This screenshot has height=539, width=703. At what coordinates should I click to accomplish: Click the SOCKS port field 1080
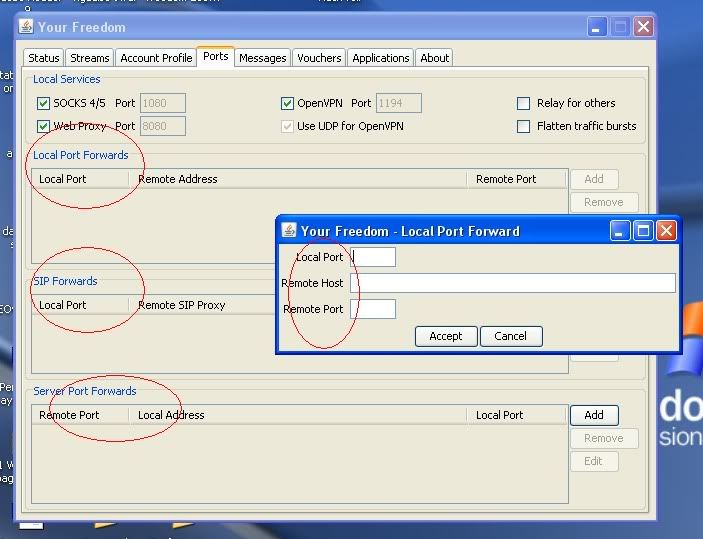(163, 103)
